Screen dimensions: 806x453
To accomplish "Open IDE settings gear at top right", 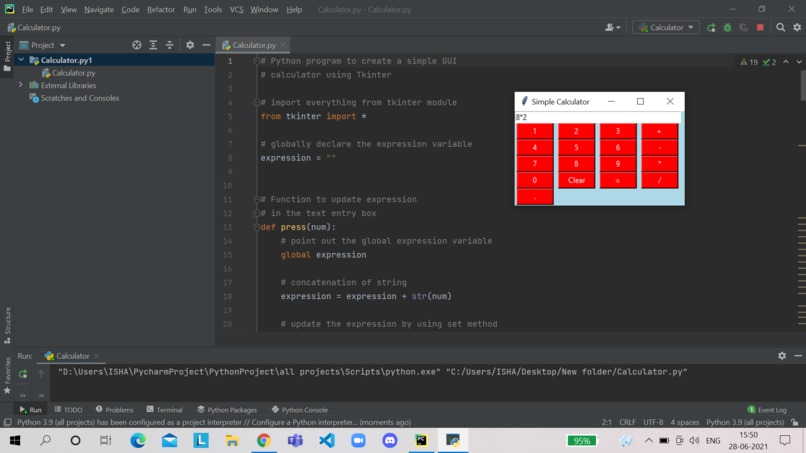I will 797,27.
